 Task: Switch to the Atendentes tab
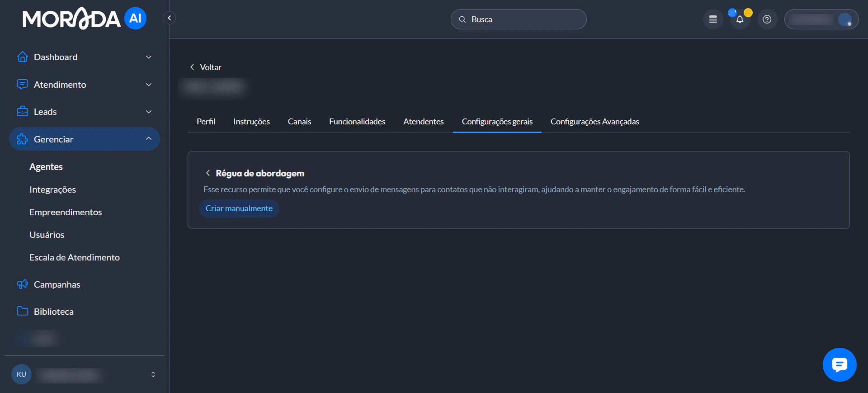click(424, 122)
